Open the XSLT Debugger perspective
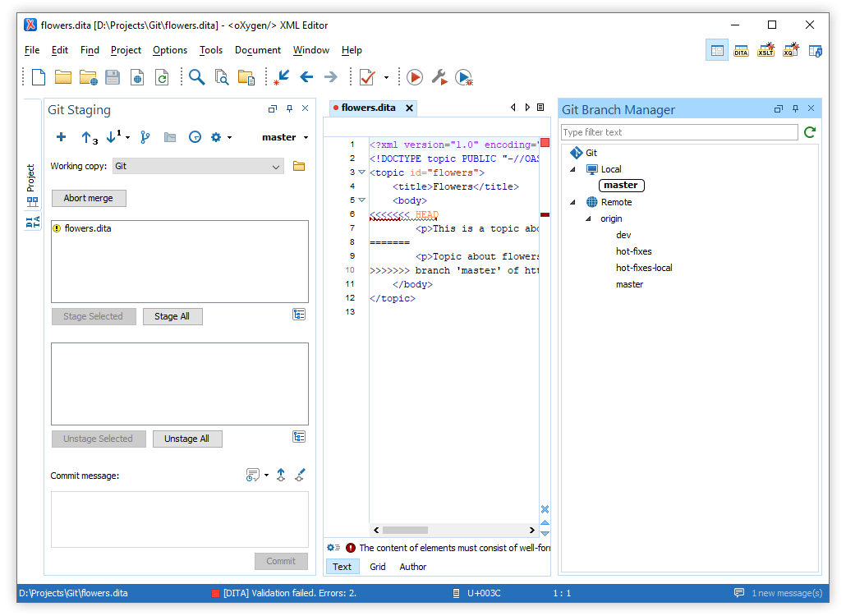Viewport: 846px width, 616px height. [x=766, y=50]
